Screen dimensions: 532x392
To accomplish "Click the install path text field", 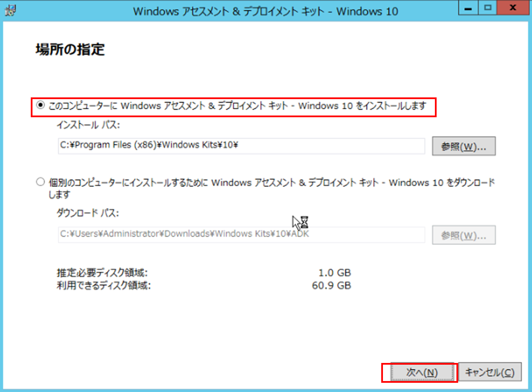I will [241, 146].
